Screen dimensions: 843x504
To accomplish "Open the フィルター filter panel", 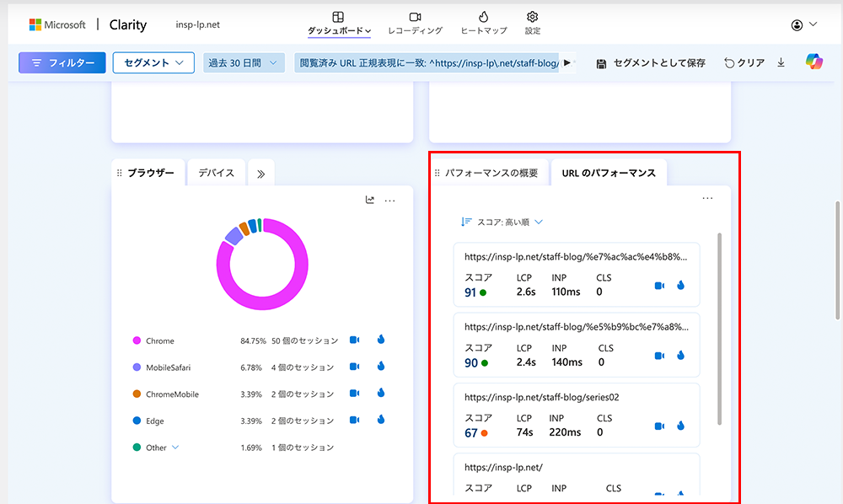I will (62, 63).
